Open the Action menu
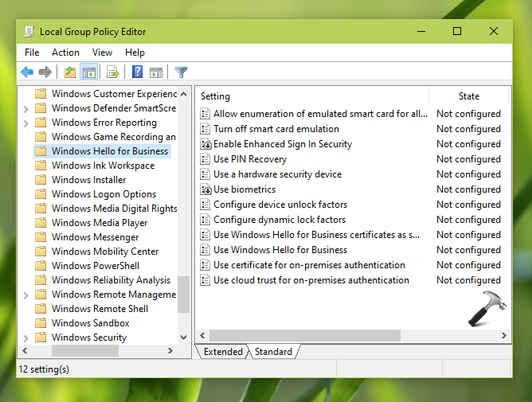Viewport: 532px width, 402px height. point(65,53)
